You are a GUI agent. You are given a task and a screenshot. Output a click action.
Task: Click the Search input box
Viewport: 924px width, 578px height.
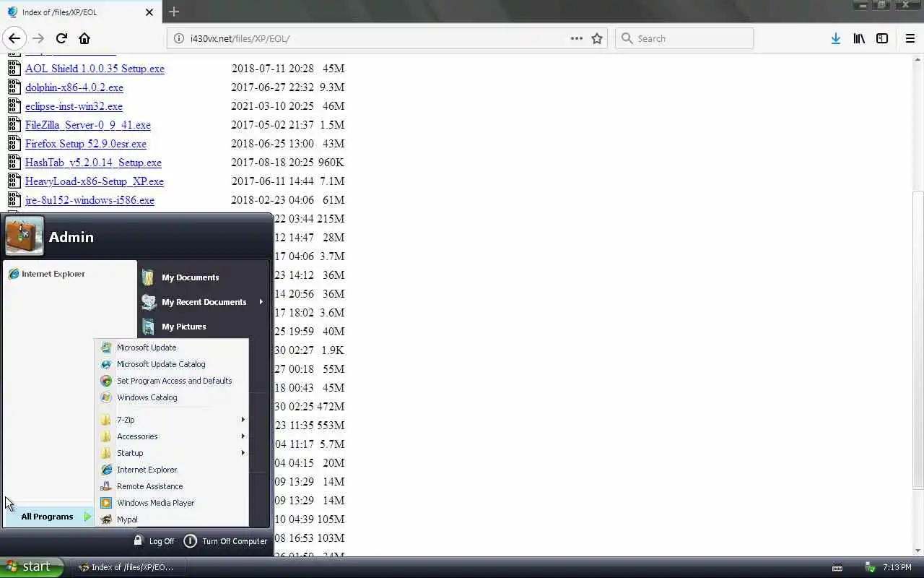[x=684, y=38]
